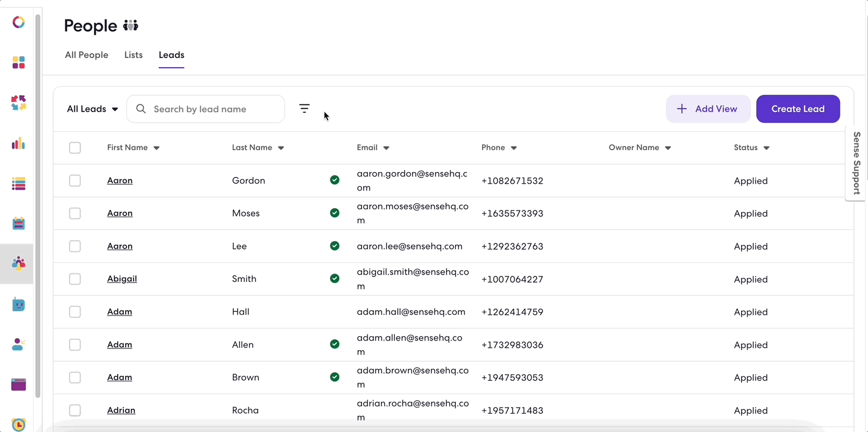The height and width of the screenshot is (432, 868).
Task: Click verified checkmark for aaron.lee email
Action: click(335, 246)
